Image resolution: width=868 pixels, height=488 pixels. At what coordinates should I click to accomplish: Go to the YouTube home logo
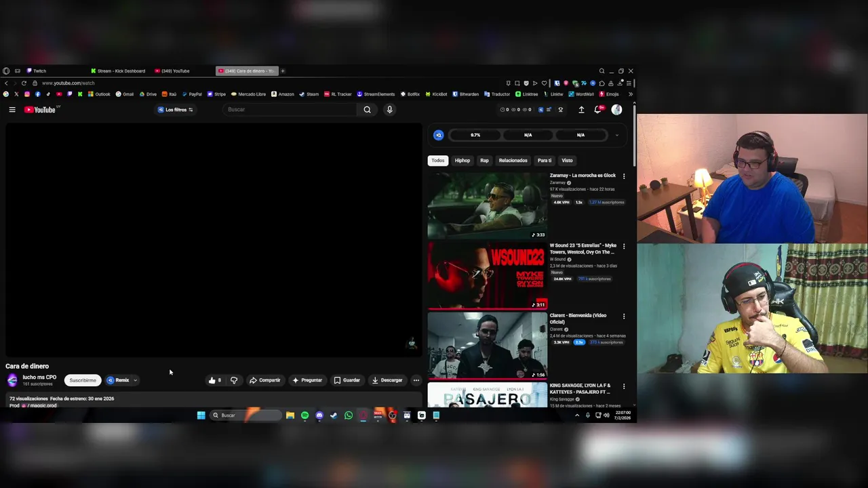coord(40,110)
